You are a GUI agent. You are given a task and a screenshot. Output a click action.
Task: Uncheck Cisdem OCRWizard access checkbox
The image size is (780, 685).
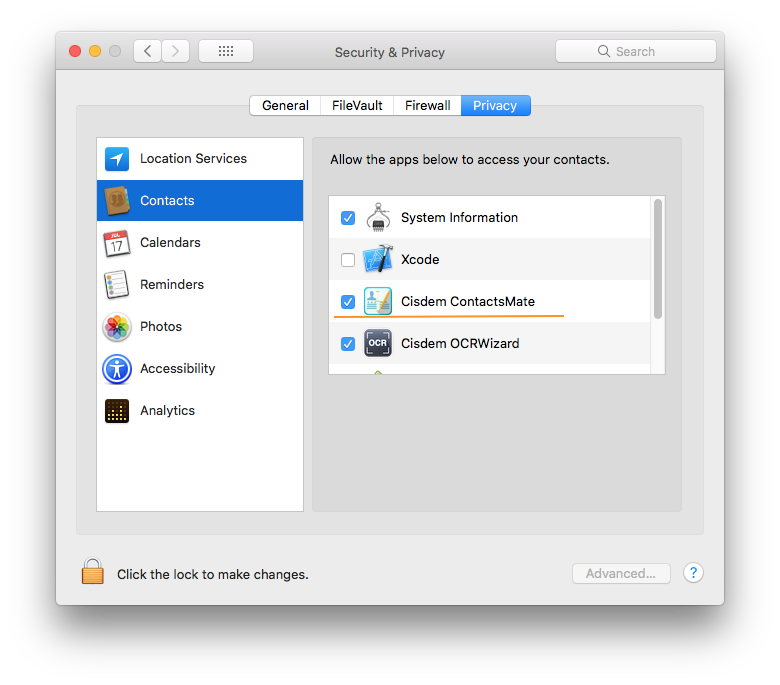point(348,344)
